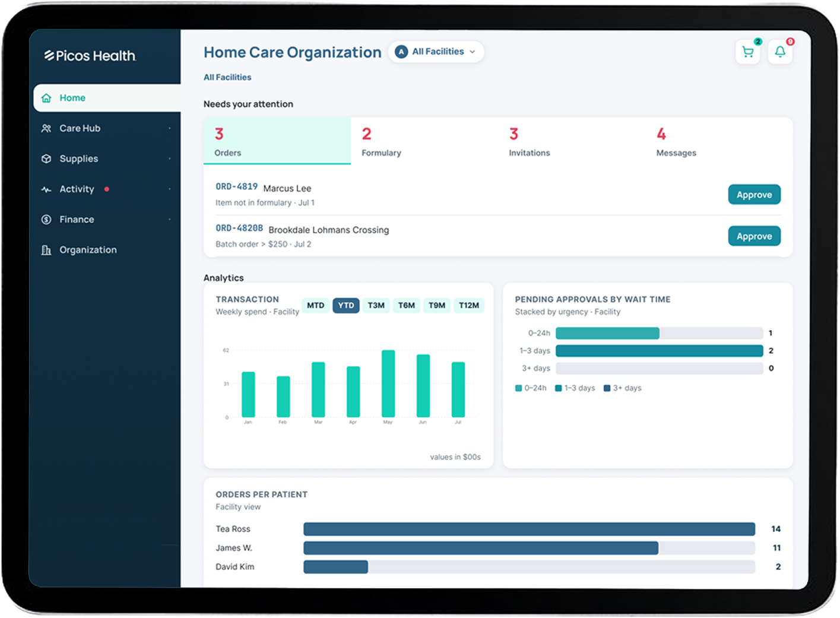This screenshot has height=618, width=840.
Task: Switch to the Messages tab
Action: (x=719, y=141)
